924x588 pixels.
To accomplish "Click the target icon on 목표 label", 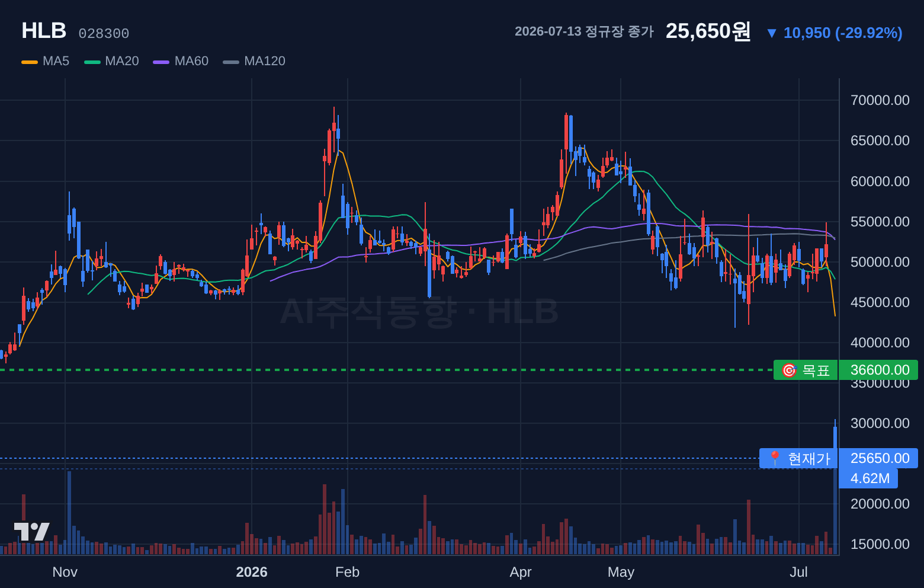I will coord(789,370).
